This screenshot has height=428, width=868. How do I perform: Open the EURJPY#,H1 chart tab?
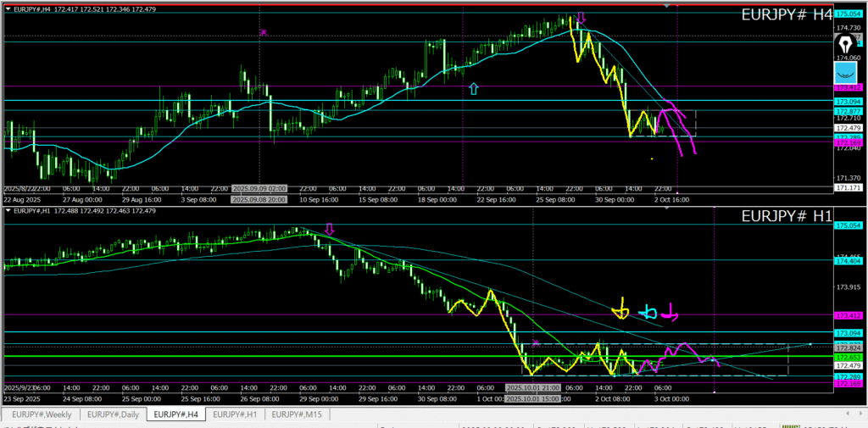(x=234, y=414)
